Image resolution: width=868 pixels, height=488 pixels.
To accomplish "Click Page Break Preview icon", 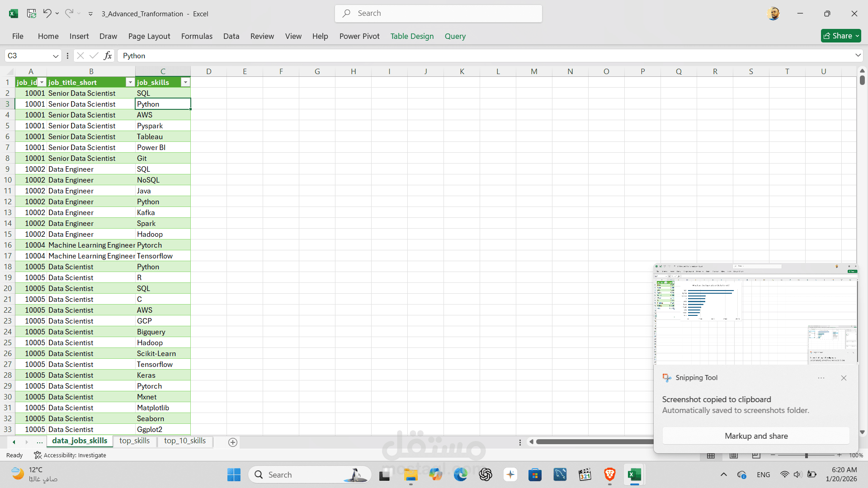I will tap(756, 455).
